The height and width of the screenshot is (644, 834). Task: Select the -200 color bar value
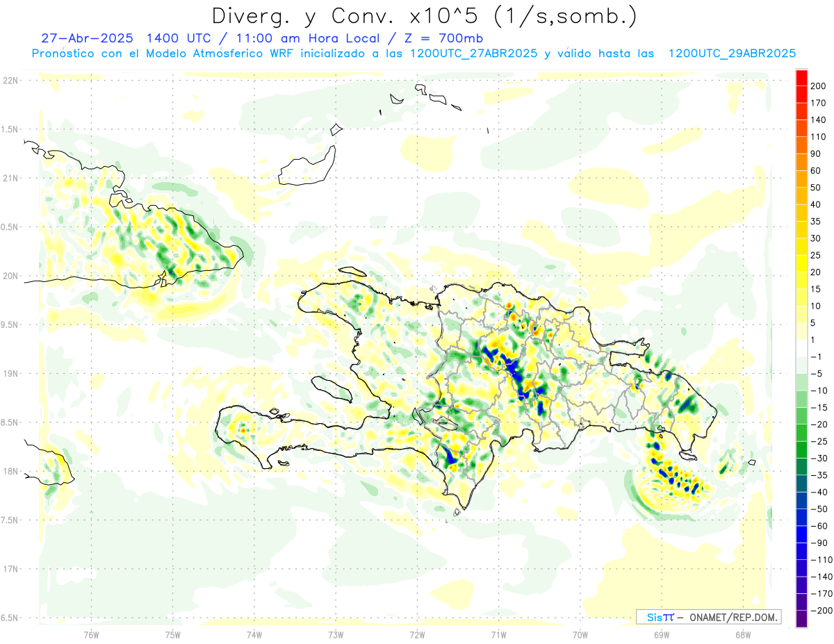click(821, 611)
